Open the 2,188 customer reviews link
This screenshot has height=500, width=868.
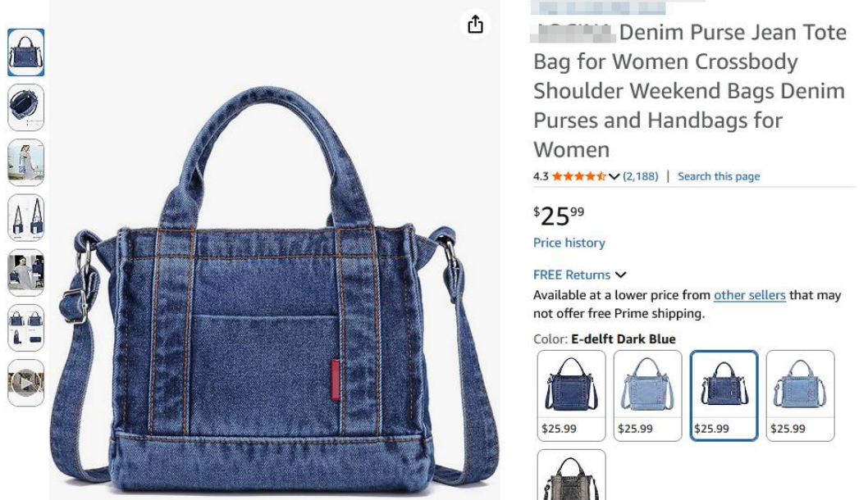coord(641,176)
